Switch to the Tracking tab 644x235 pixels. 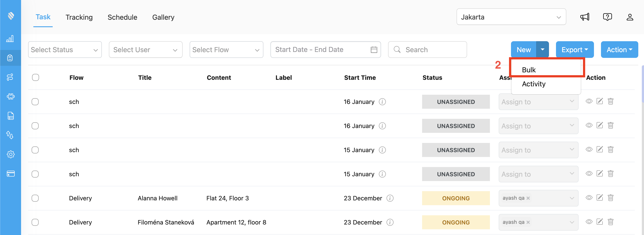pyautogui.click(x=79, y=17)
